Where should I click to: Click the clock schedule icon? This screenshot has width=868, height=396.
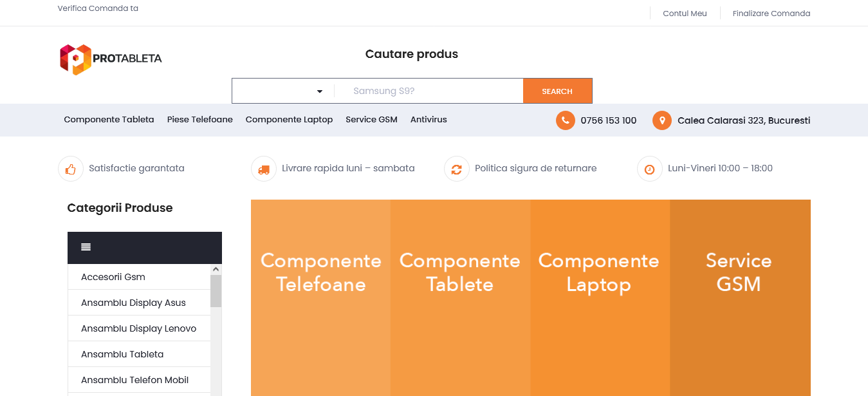coord(650,169)
